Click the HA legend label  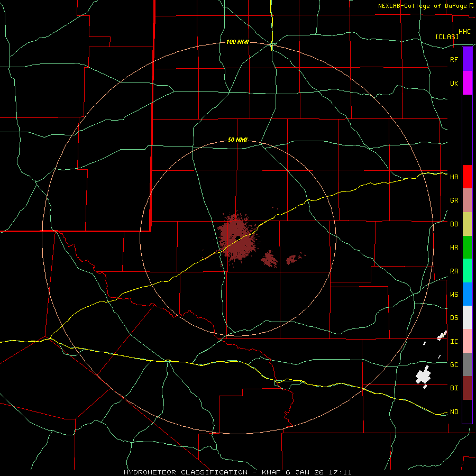click(454, 177)
